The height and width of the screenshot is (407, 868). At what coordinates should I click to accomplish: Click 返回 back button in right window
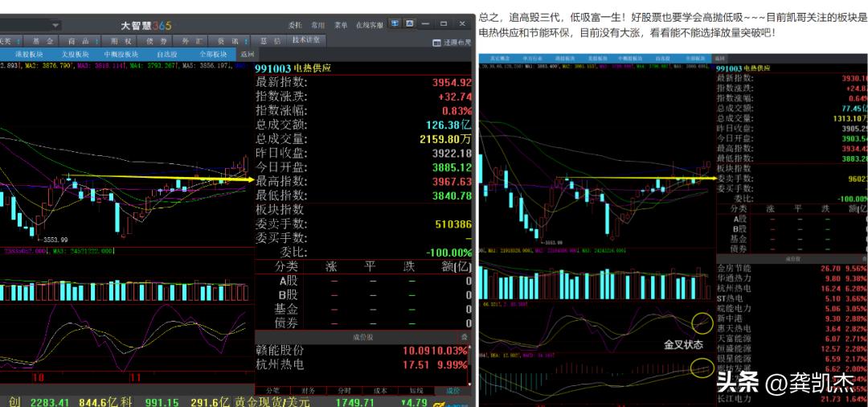click(x=720, y=58)
